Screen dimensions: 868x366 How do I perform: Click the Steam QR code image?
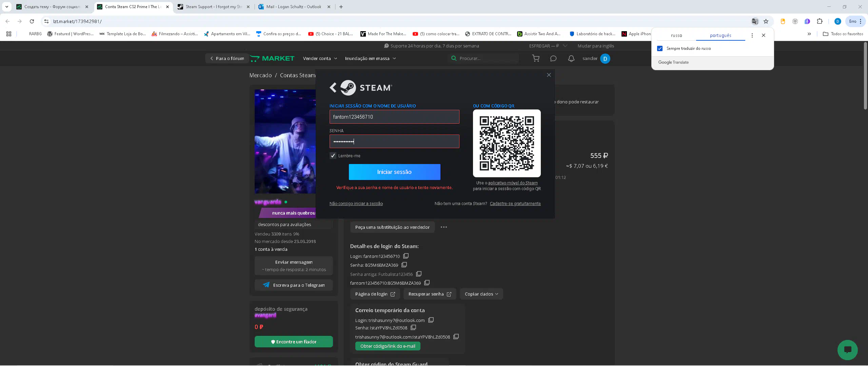point(507,143)
